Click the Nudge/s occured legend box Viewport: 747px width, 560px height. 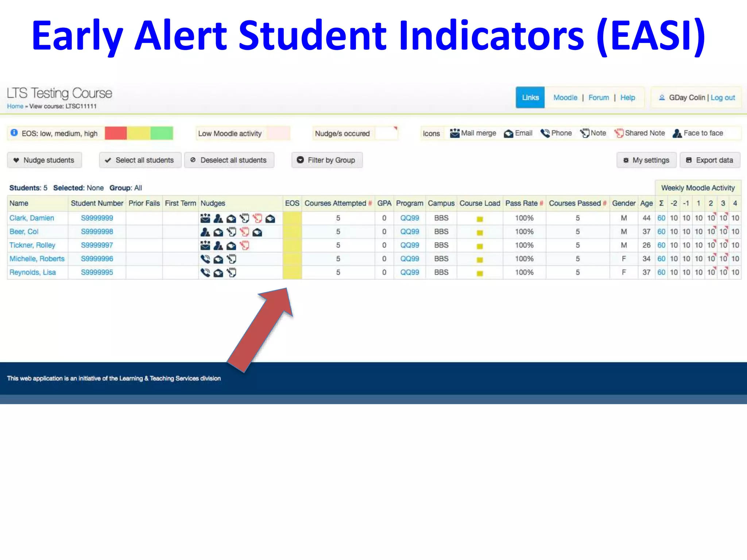355,133
